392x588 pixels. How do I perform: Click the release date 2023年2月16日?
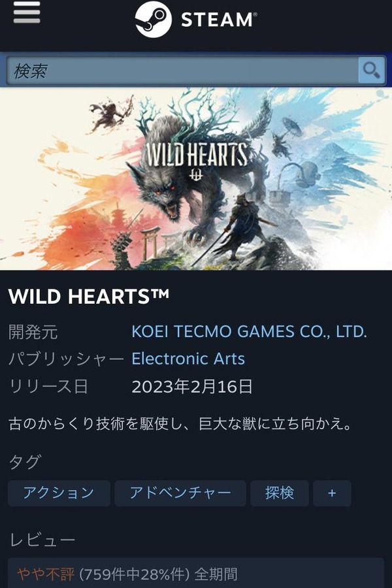192,387
